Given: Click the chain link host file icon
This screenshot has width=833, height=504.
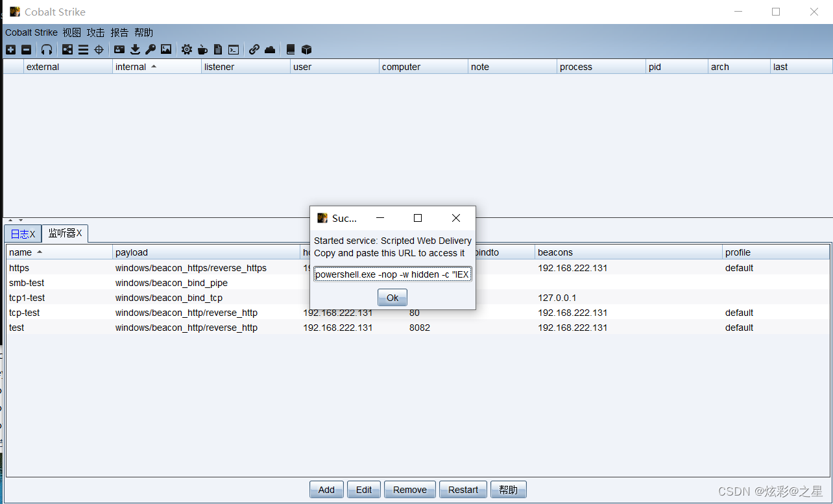Looking at the screenshot, I should click(254, 49).
